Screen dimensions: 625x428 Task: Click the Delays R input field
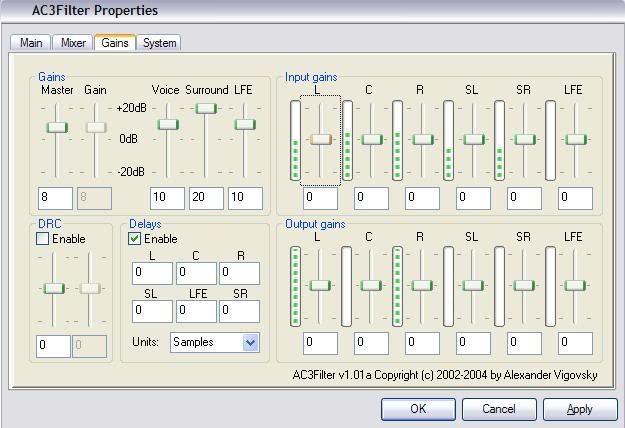240,273
